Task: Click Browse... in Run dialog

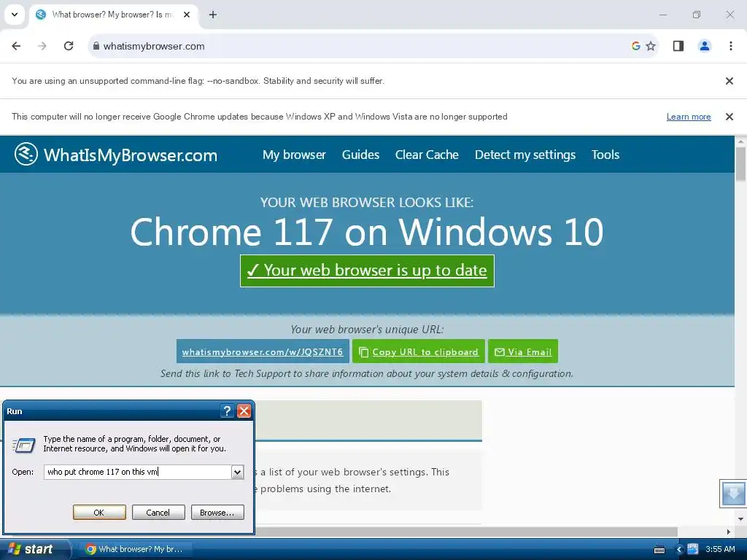Action: click(x=217, y=513)
